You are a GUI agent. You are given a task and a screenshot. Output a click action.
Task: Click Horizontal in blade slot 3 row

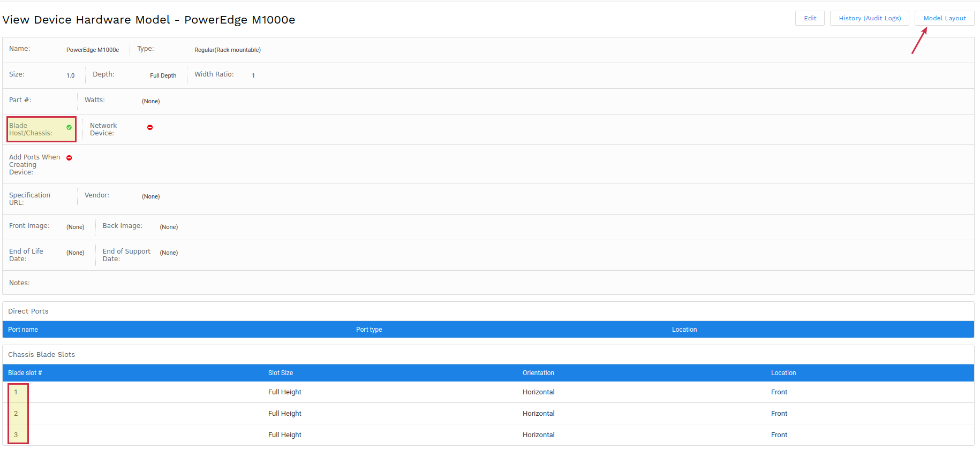pos(539,435)
